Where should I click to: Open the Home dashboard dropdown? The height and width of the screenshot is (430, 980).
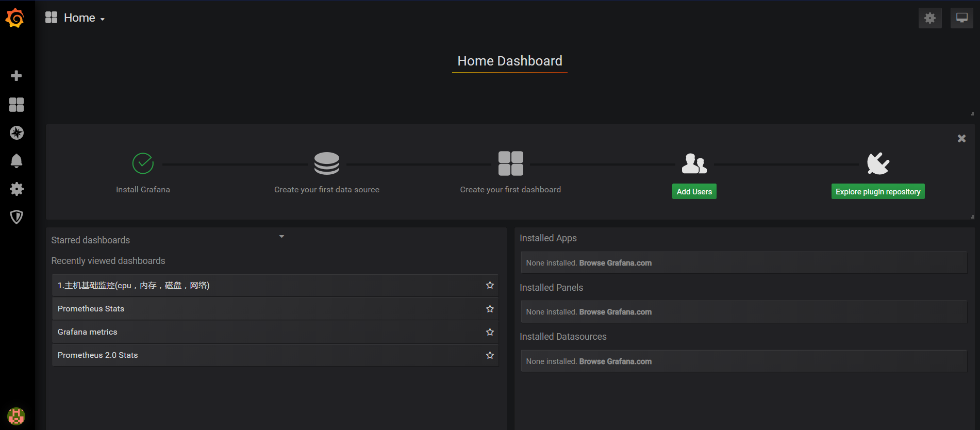84,18
